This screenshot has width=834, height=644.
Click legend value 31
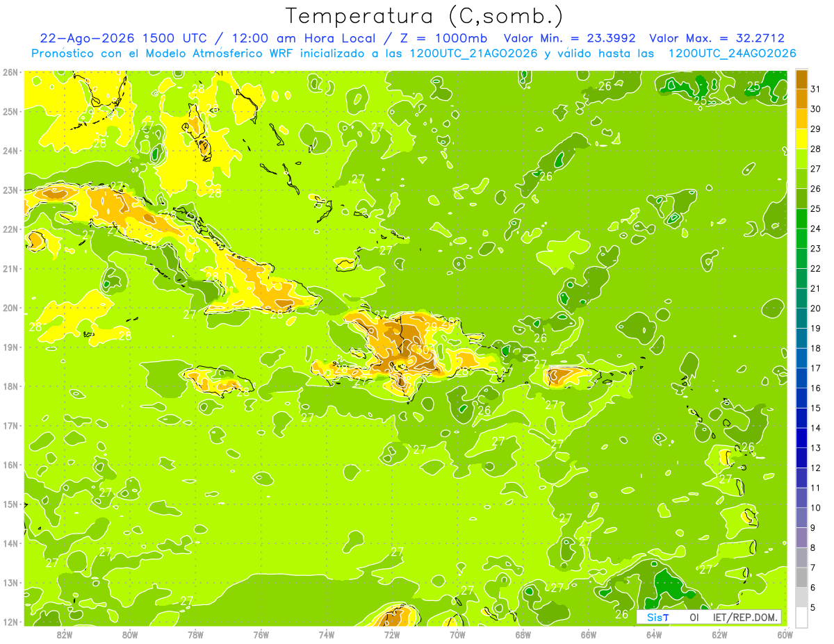coord(815,89)
